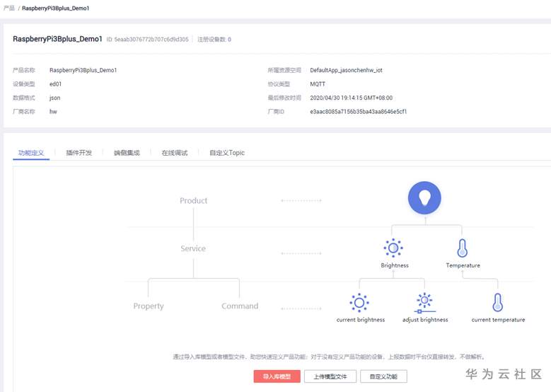
Task: Select the Brightness service sun icon
Action: tap(393, 248)
